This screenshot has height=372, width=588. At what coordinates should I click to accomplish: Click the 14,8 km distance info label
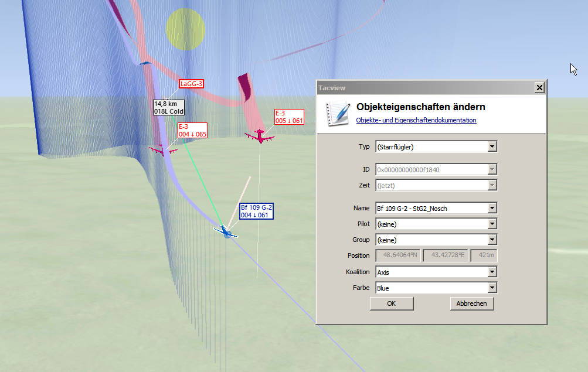(x=169, y=107)
